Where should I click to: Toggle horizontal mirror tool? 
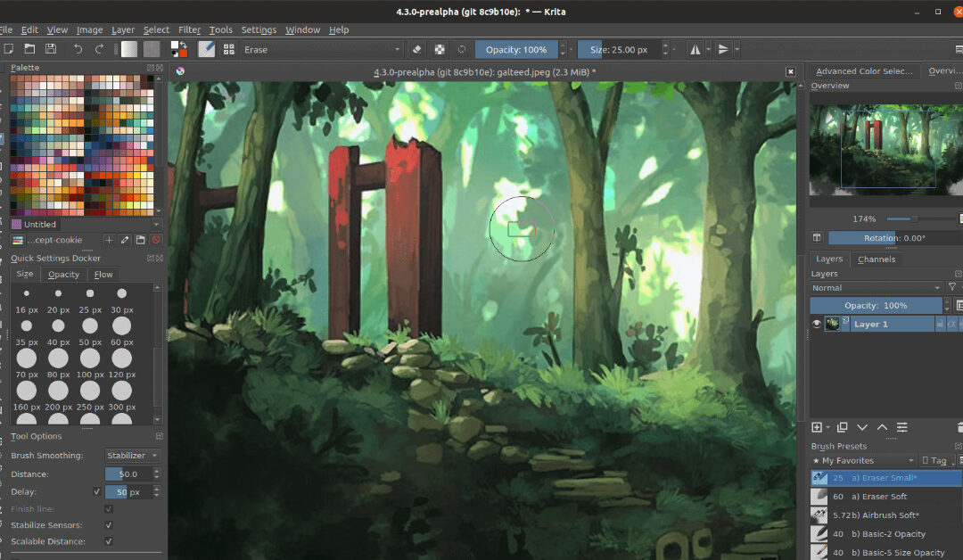click(695, 50)
